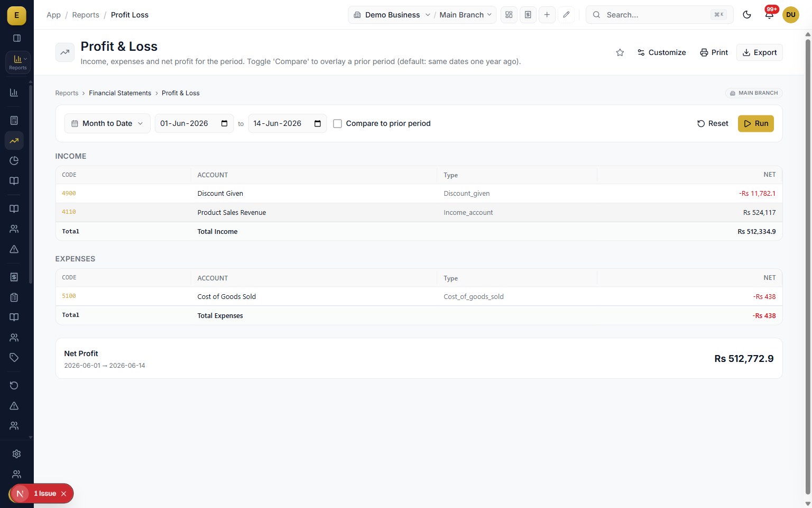Select the Product Sales Revenue account
Screen dimensions: 812x508
pos(232,213)
